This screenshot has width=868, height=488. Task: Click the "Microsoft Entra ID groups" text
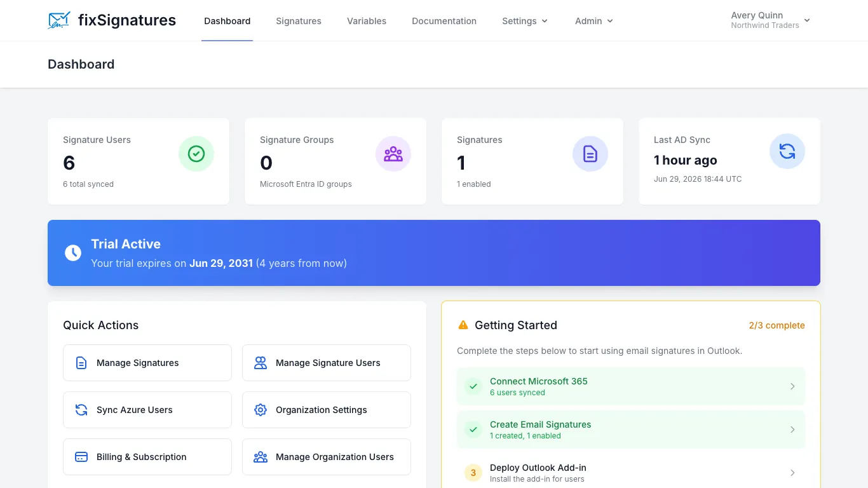click(x=306, y=184)
